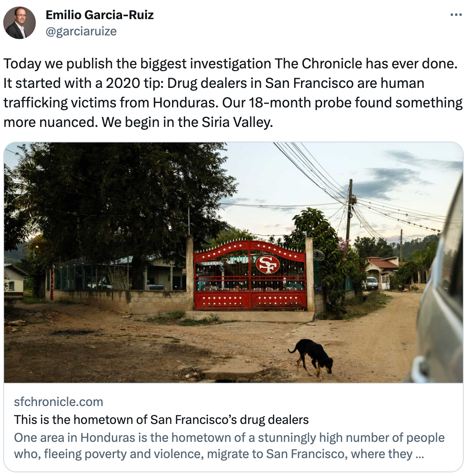Click the phrase "2020 tip" in the tweet

tap(134, 83)
